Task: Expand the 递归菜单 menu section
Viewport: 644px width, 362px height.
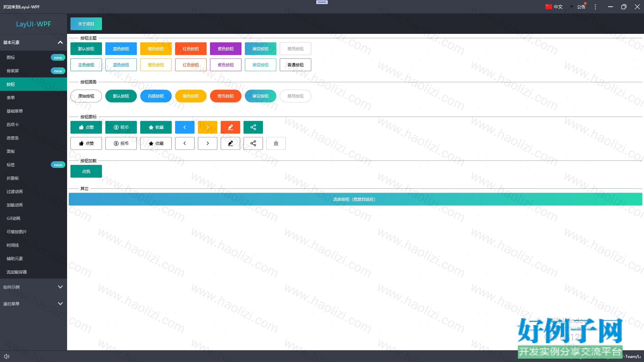Action: tap(34, 304)
